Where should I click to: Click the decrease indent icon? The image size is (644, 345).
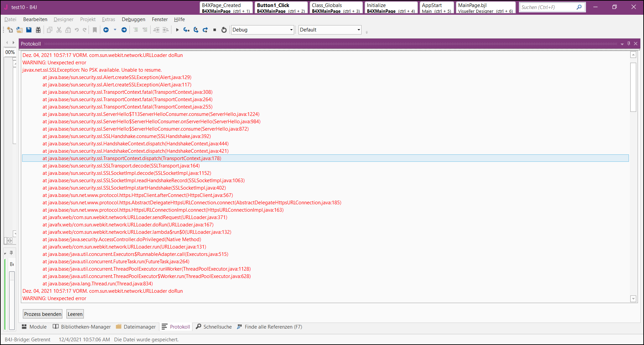click(x=156, y=30)
